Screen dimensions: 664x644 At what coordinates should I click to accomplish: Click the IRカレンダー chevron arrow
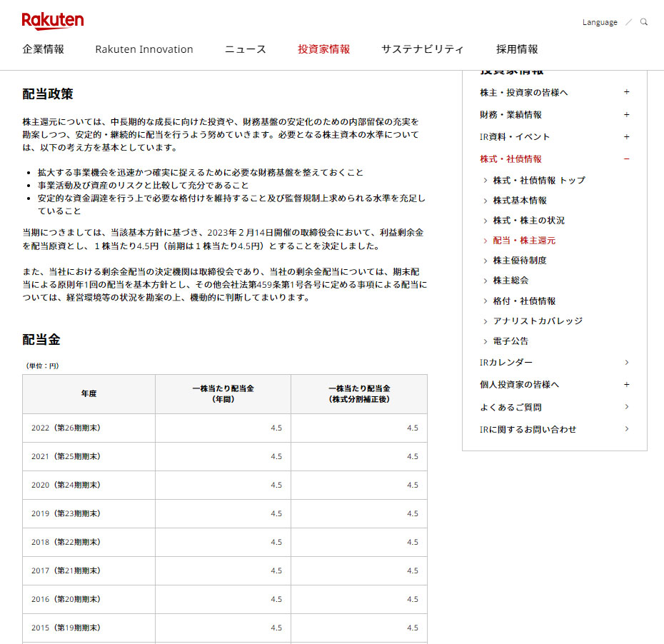point(626,362)
